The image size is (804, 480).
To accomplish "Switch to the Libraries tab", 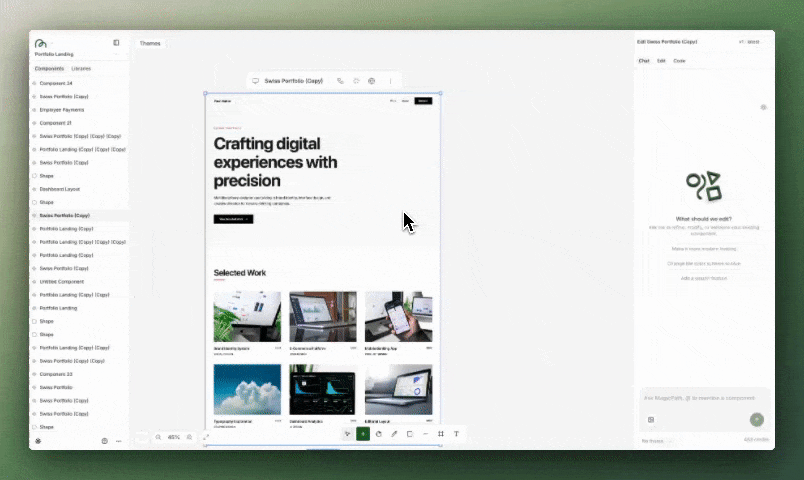I will 81,68.
